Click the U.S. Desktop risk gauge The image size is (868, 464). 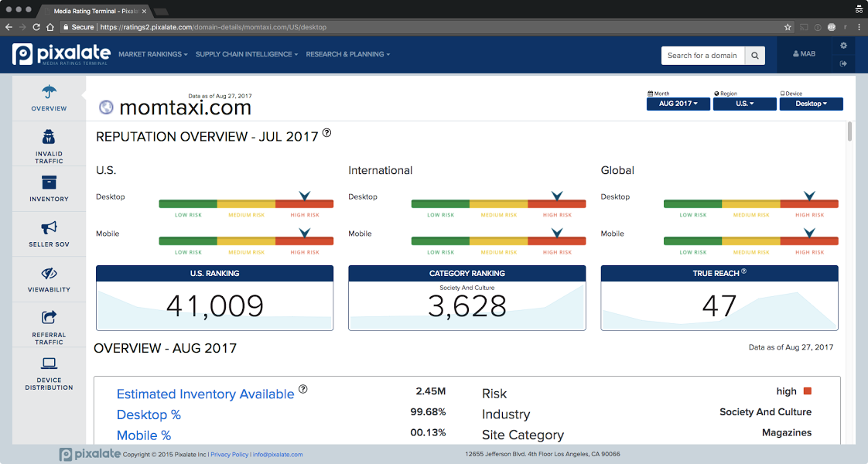(x=246, y=203)
